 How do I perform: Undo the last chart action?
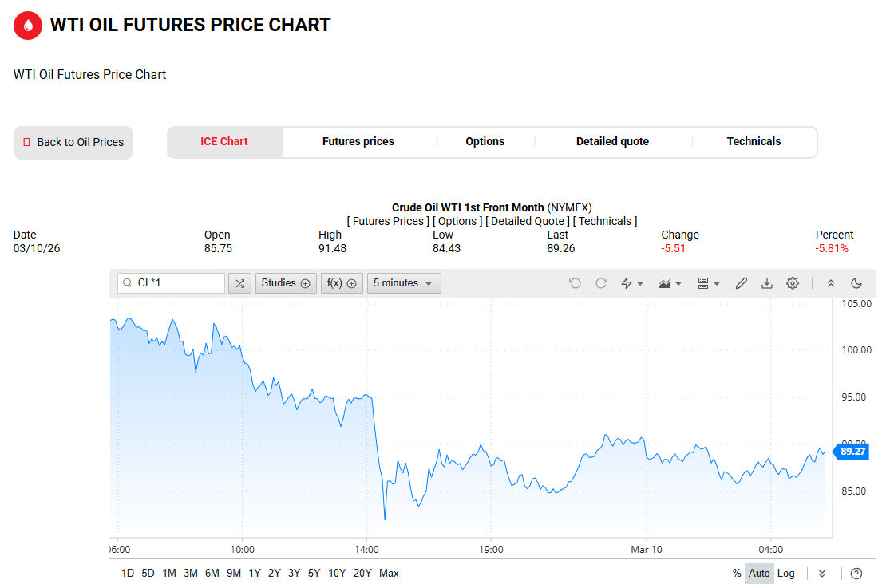575,283
